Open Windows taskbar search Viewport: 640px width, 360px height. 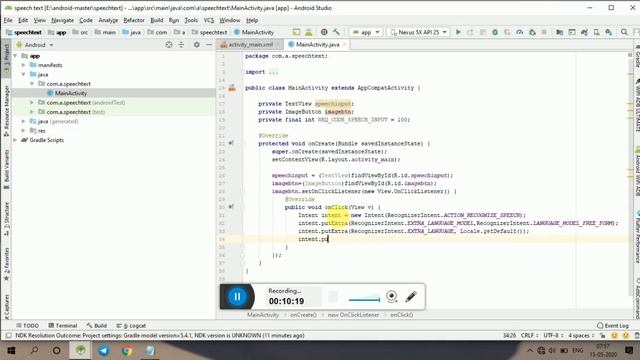point(34,350)
